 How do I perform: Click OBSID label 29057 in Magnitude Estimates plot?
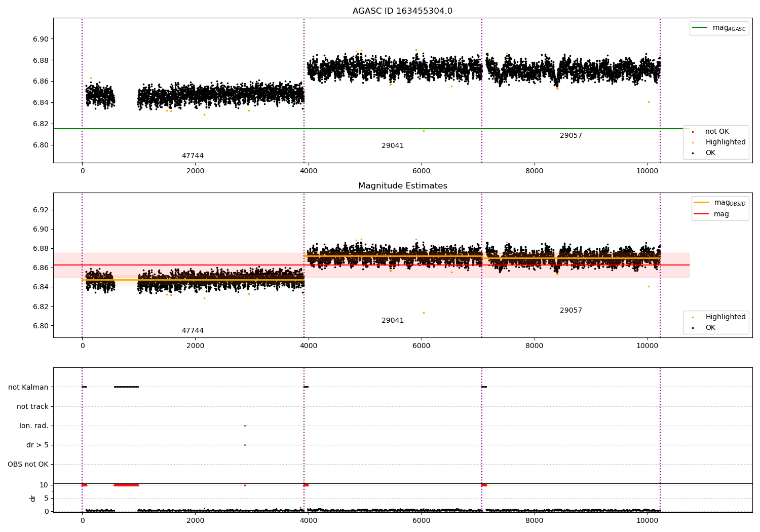coord(571,311)
